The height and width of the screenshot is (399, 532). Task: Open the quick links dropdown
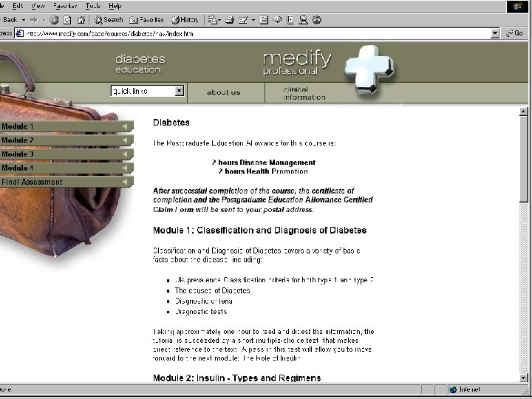pos(147,91)
